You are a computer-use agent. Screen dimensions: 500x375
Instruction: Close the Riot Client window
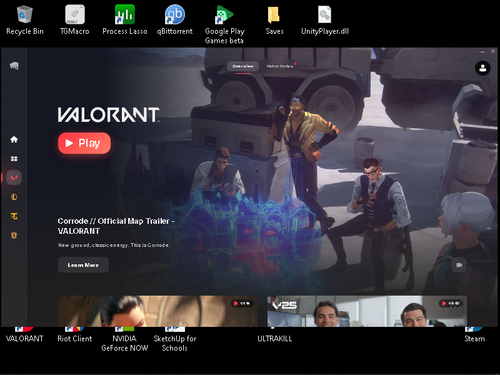pyautogui.click(x=493, y=51)
